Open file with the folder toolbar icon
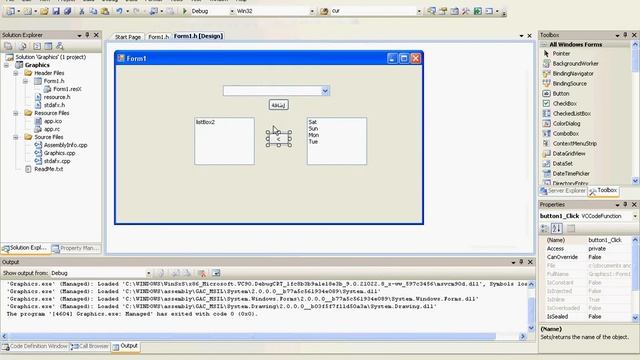640x360 pixels. click(x=44, y=11)
